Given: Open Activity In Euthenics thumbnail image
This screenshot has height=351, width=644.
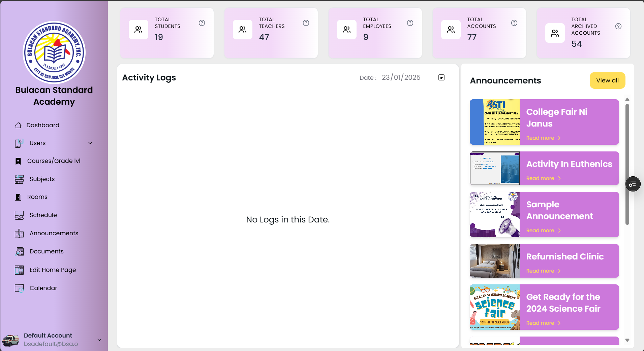Looking at the screenshot, I should pyautogui.click(x=495, y=168).
